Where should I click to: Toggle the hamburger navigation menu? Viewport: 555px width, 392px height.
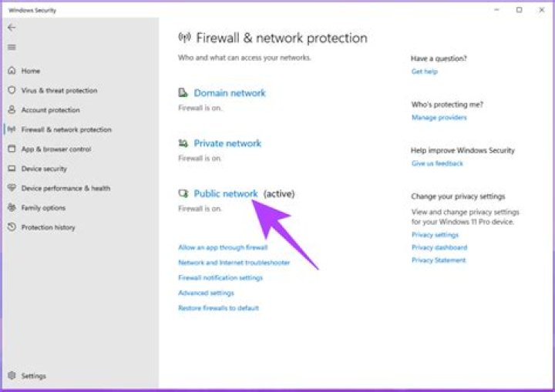[12, 48]
